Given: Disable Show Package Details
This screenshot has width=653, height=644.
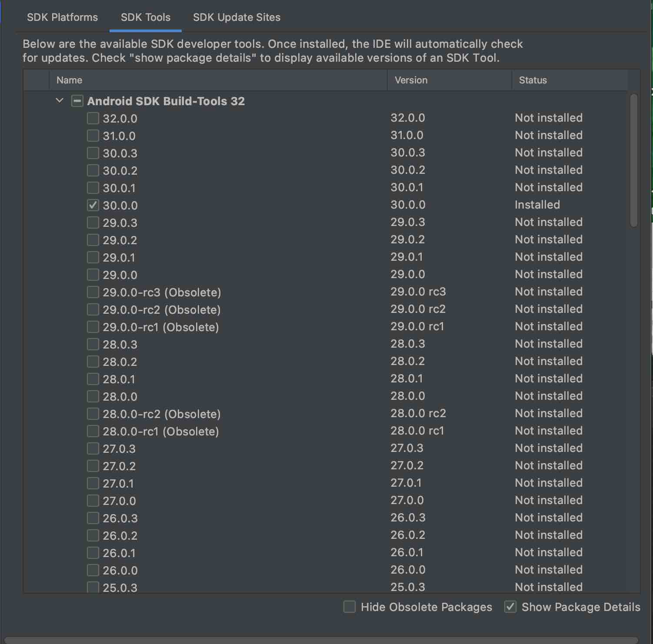Looking at the screenshot, I should point(510,607).
